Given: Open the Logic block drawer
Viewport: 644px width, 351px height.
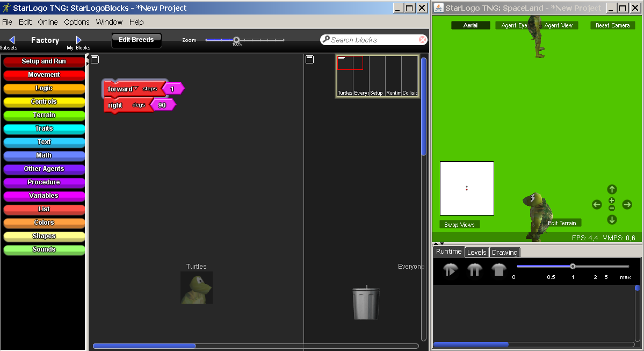Looking at the screenshot, I should (44, 88).
